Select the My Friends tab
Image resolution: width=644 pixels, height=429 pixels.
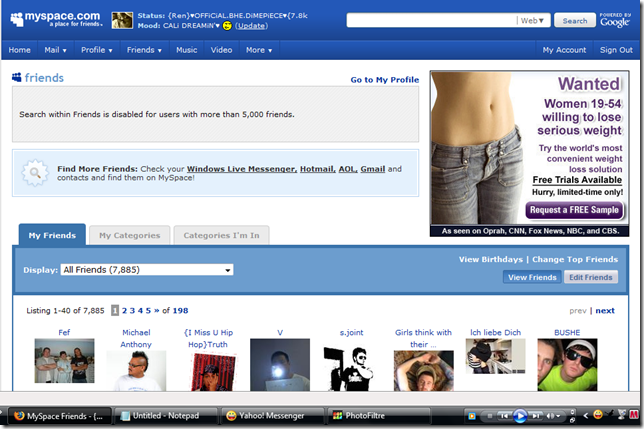click(x=52, y=235)
